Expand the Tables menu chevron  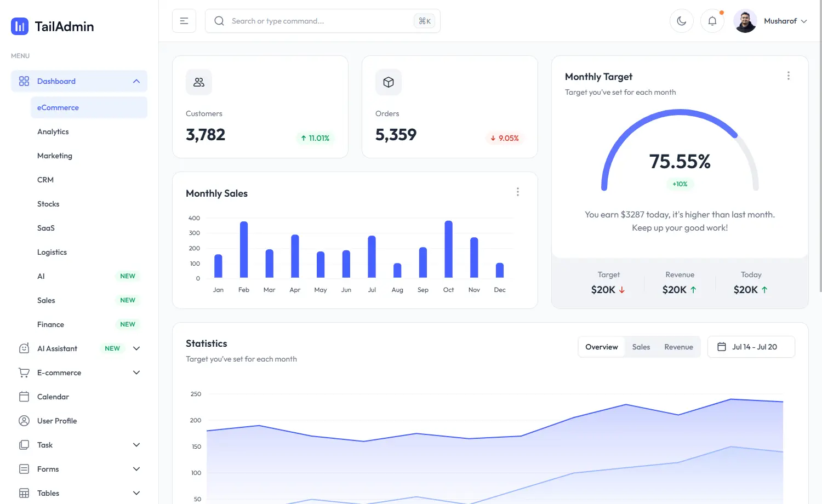tap(136, 493)
